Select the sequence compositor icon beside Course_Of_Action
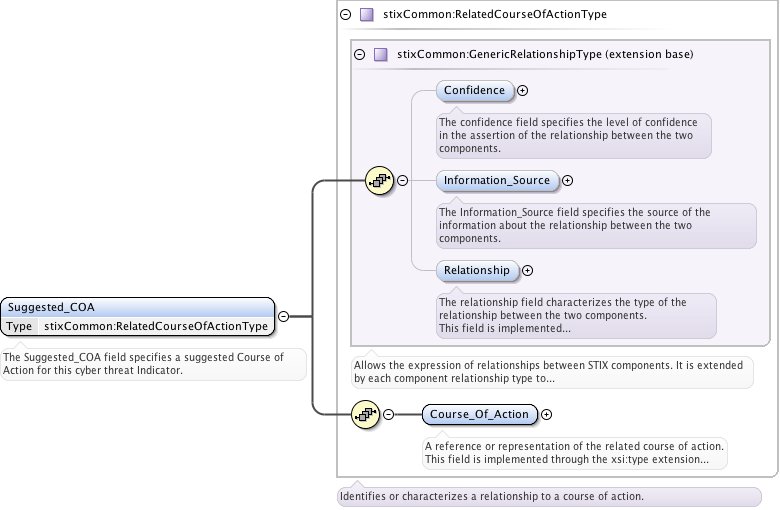This screenshot has height=510, width=780. click(365, 414)
